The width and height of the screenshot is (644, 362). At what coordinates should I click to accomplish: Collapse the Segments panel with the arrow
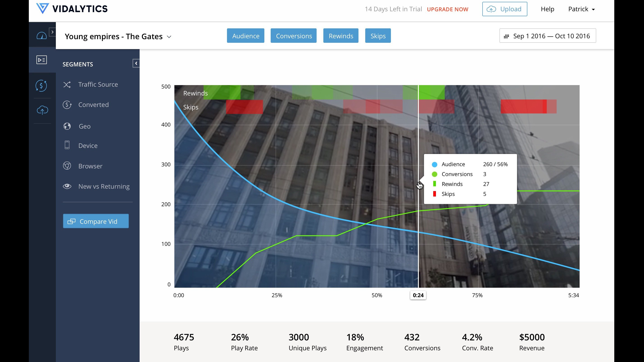pos(136,63)
